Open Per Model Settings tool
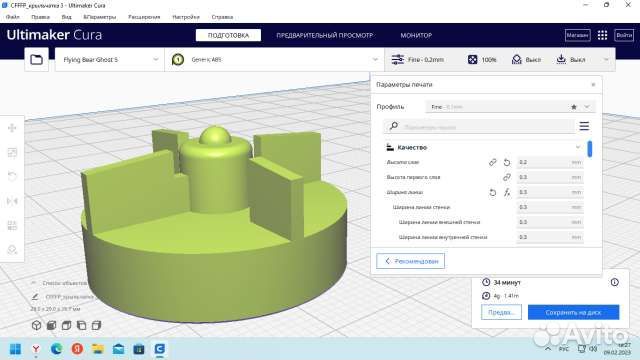This screenshot has width=640, height=360. coord(12,225)
